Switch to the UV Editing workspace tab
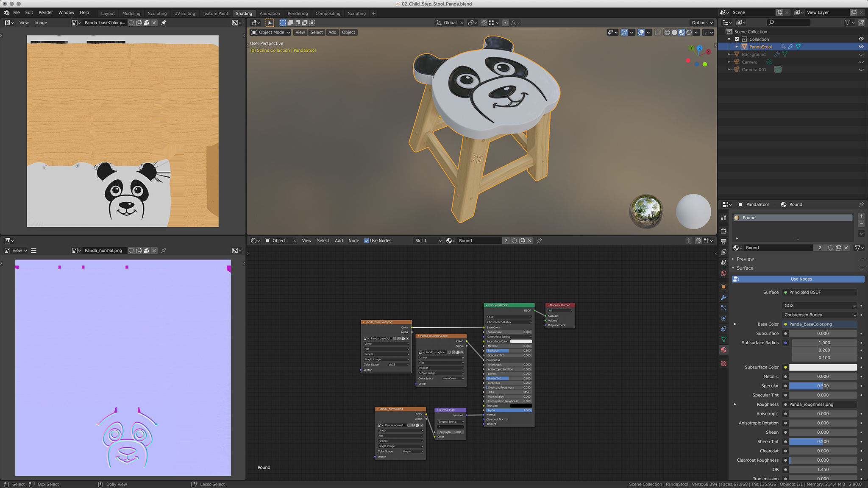The image size is (868, 488). click(184, 13)
